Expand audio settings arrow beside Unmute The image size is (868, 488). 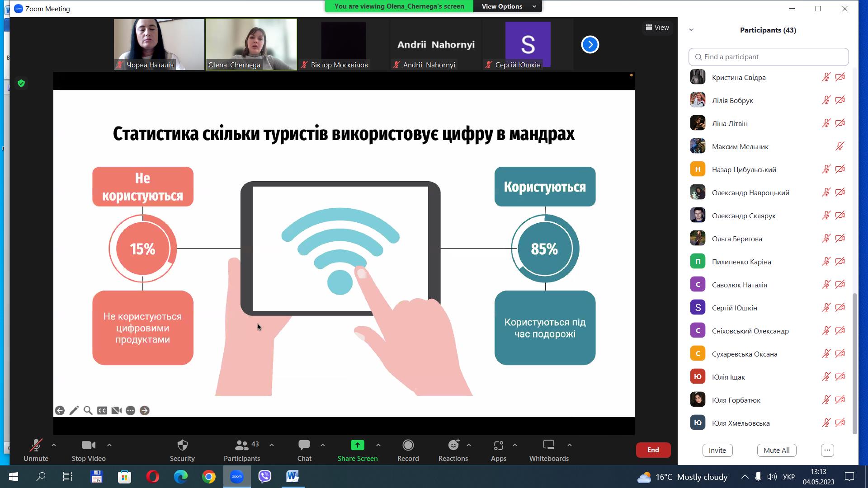pos(54,445)
